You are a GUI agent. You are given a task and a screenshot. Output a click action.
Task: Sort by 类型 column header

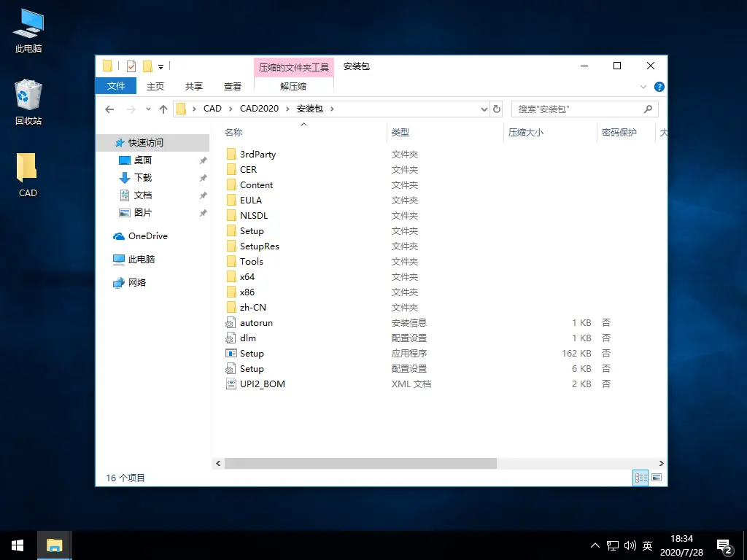coord(400,133)
